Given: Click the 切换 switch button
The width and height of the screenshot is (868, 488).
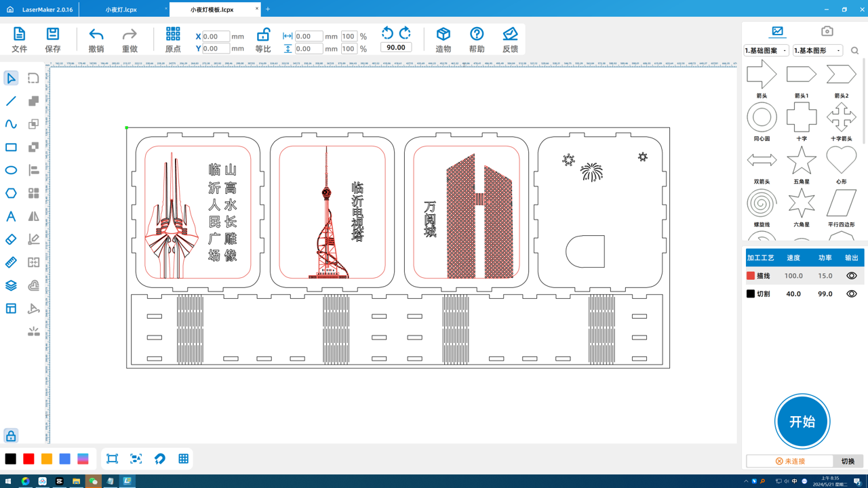Looking at the screenshot, I should pos(848,461).
